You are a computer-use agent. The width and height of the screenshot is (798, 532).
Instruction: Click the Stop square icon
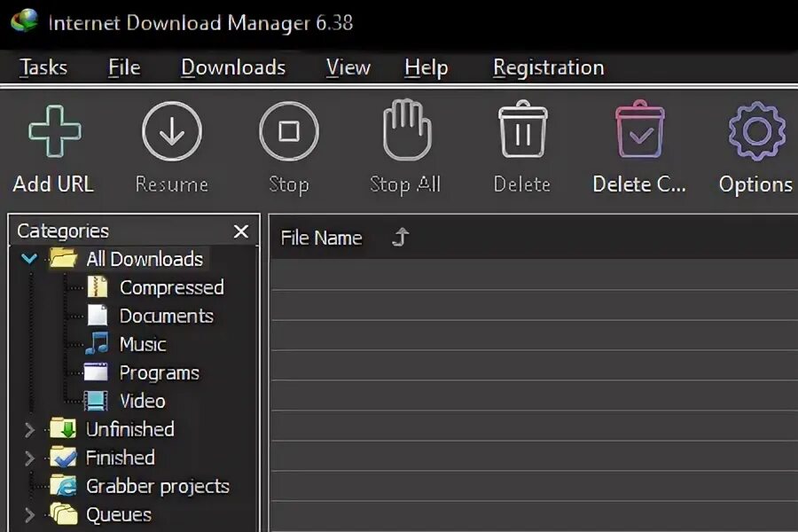tap(288, 131)
